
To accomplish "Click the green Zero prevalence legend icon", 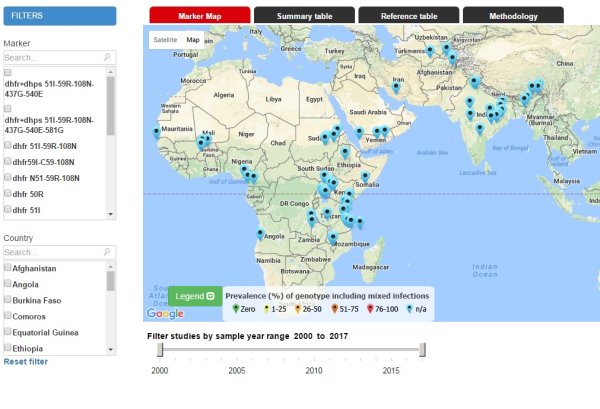I will [236, 310].
